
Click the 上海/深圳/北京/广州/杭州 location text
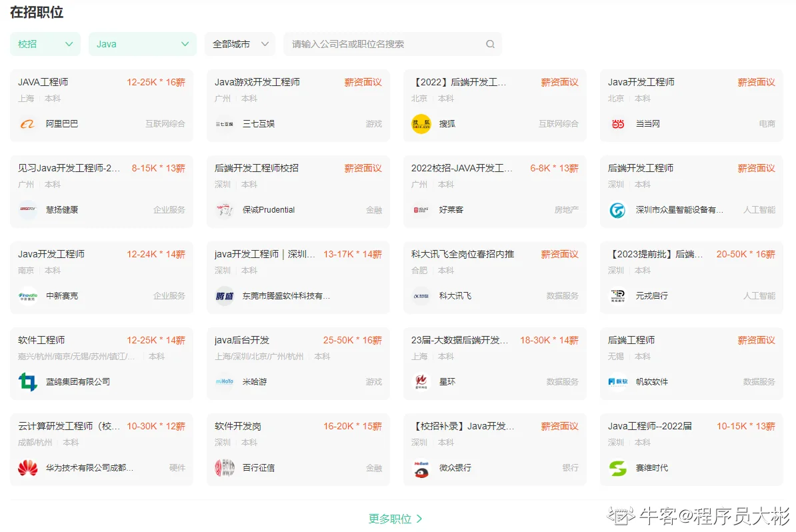click(x=259, y=357)
